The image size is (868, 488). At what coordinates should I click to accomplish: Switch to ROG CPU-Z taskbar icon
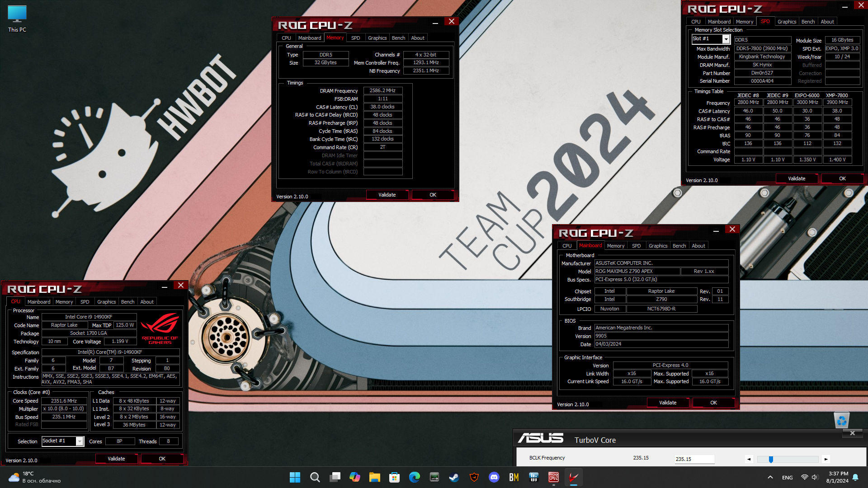(x=554, y=477)
